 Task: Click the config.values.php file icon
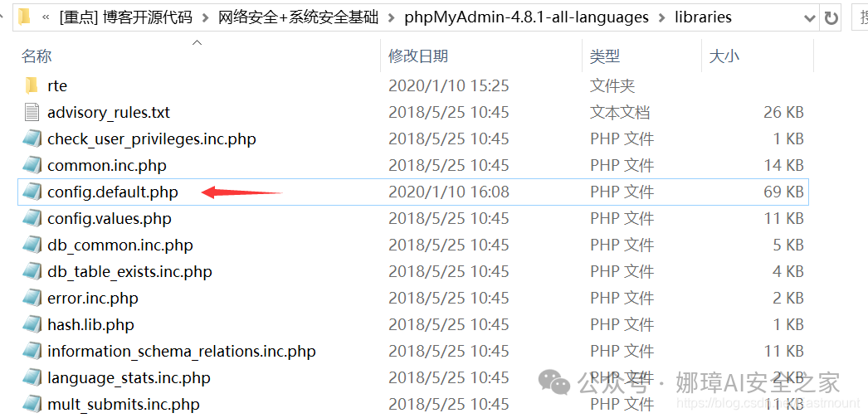click(32, 218)
